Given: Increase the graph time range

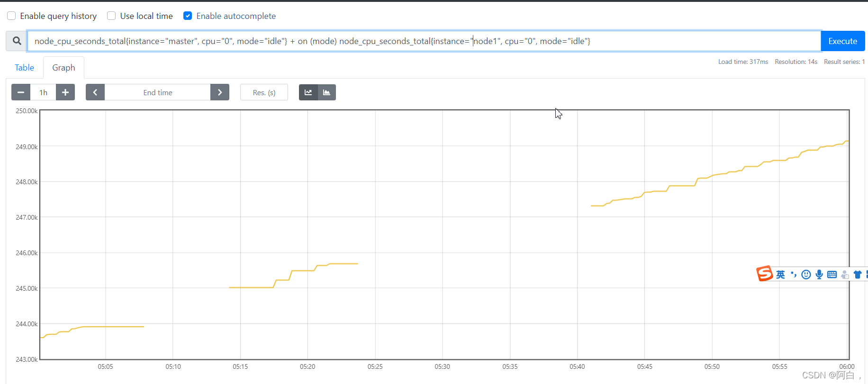Looking at the screenshot, I should (x=65, y=92).
